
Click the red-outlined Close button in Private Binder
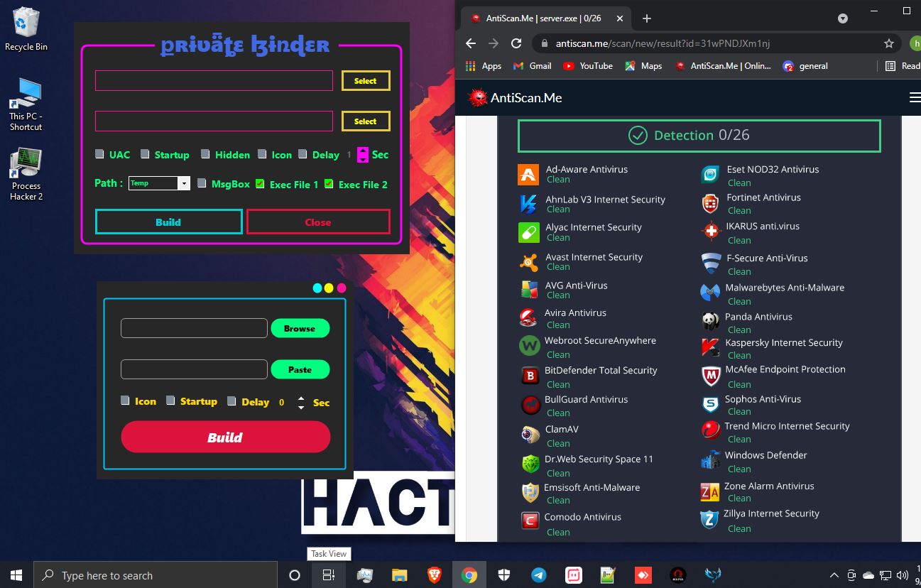pyautogui.click(x=318, y=222)
